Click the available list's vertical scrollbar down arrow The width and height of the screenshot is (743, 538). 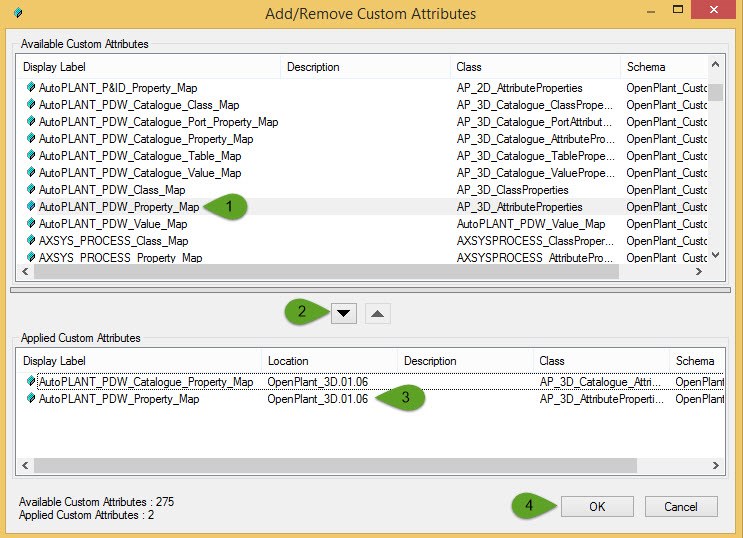(x=716, y=255)
